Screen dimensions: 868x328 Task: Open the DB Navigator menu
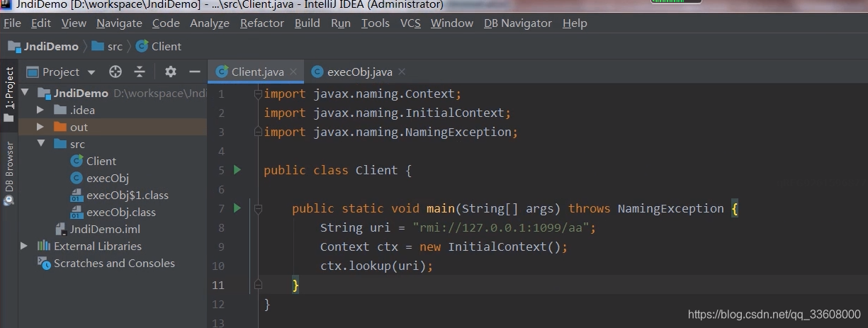pos(518,23)
